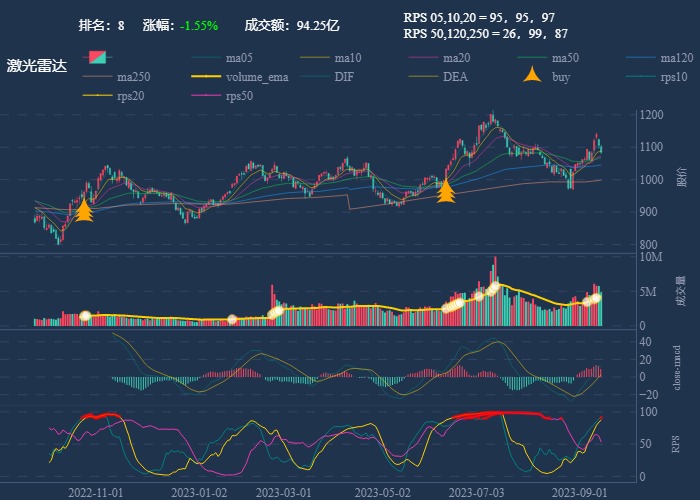Click the first buy arrow marker near 2022-11
Image resolution: width=700 pixels, height=500 pixels.
85,209
